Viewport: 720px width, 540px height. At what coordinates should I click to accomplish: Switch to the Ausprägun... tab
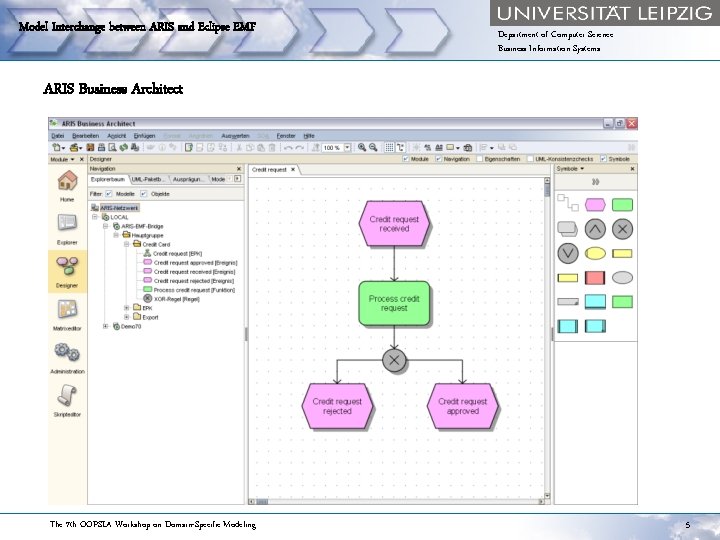pos(187,179)
